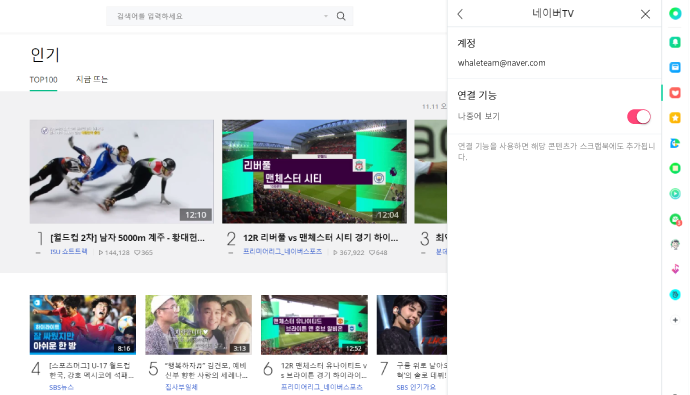The height and width of the screenshot is (395, 690).
Task: Click the 연결 기능 section heading
Action: click(x=477, y=95)
